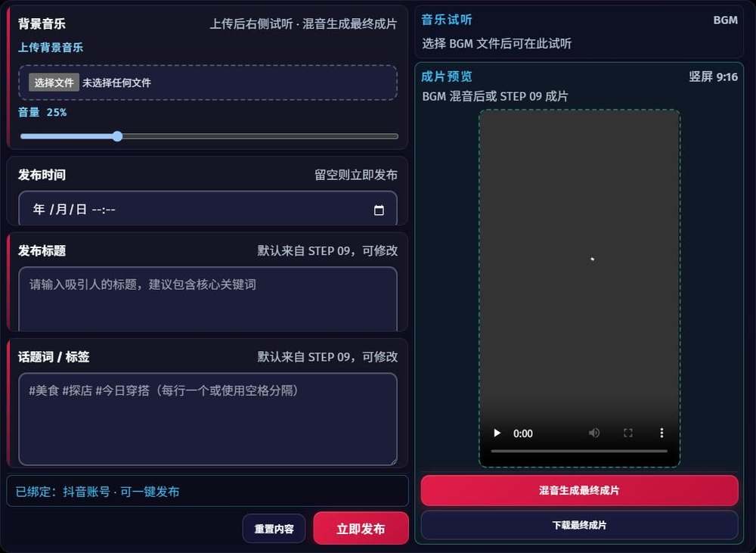
Task: Focus the 话题词 / 标签 tags text area
Action: point(208,419)
